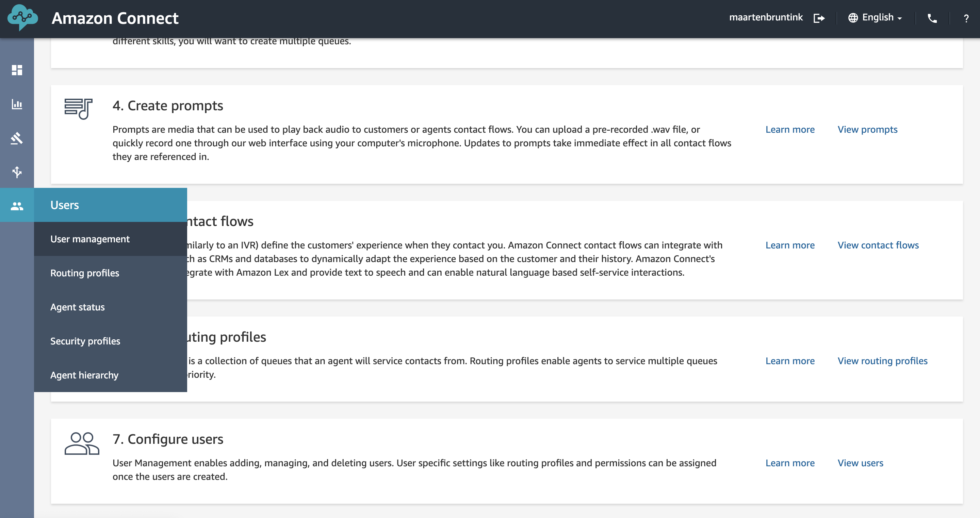This screenshot has height=518, width=980.
Task: Open the softphone phone icon in header
Action: [932, 18]
